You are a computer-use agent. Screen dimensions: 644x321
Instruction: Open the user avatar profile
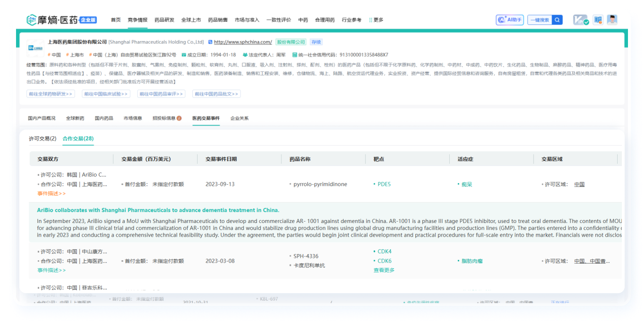tap(612, 20)
